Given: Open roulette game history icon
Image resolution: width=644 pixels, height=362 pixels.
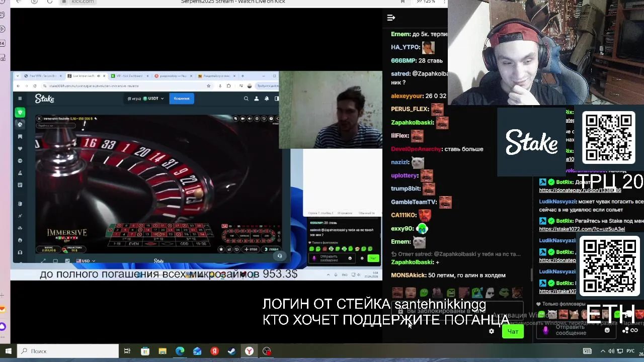Looking at the screenshot, I should pyautogui.click(x=264, y=119).
